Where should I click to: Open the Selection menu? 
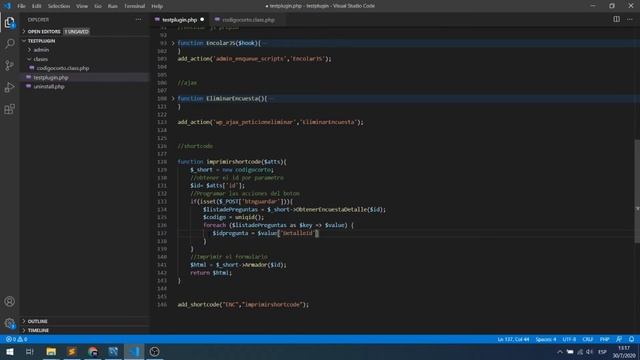(x=59, y=6)
